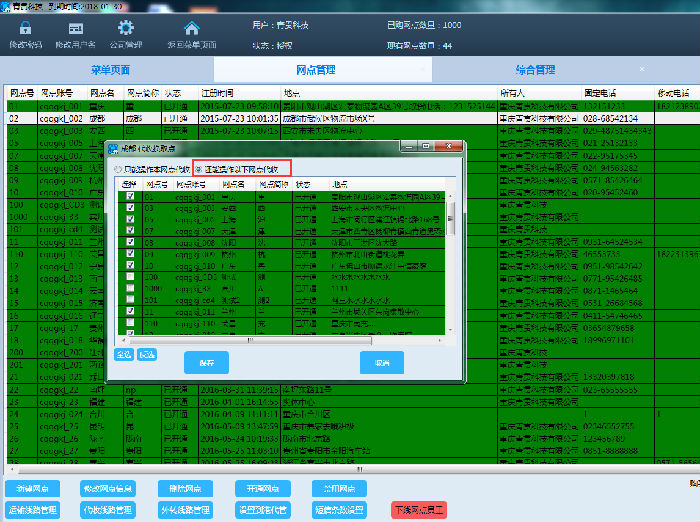
Task: Click the 全选 select-all button
Action: pyautogui.click(x=122, y=354)
